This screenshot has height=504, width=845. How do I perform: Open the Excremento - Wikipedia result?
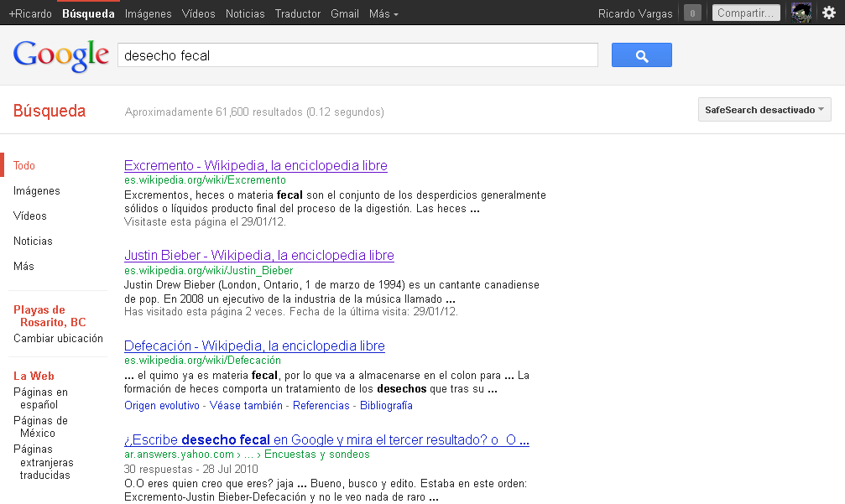pos(255,165)
